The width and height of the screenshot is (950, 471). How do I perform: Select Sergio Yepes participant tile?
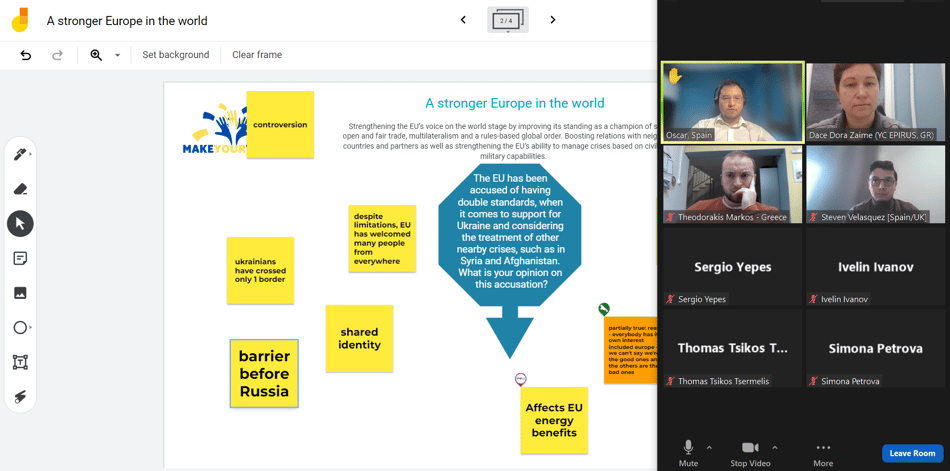click(x=732, y=266)
